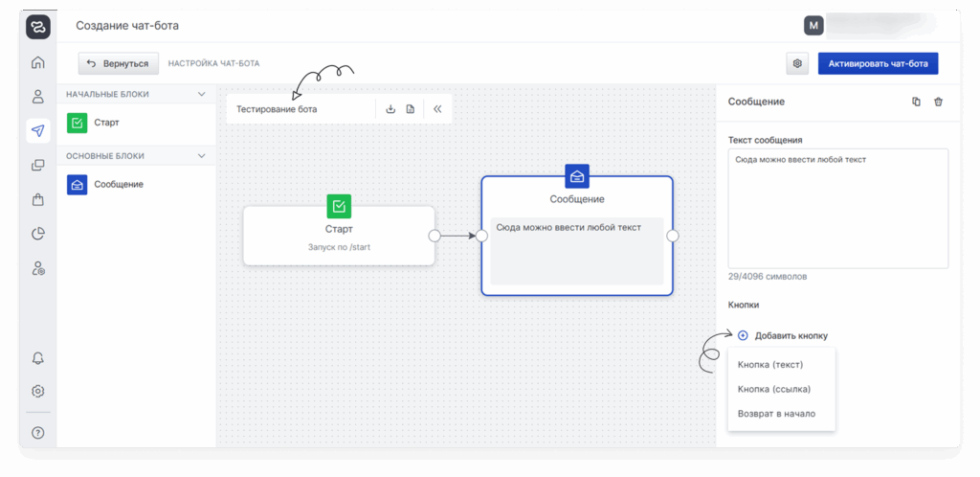Screen dimensions: 980x477
Task: Open the pie chart analytics icon
Action: pos(37,233)
